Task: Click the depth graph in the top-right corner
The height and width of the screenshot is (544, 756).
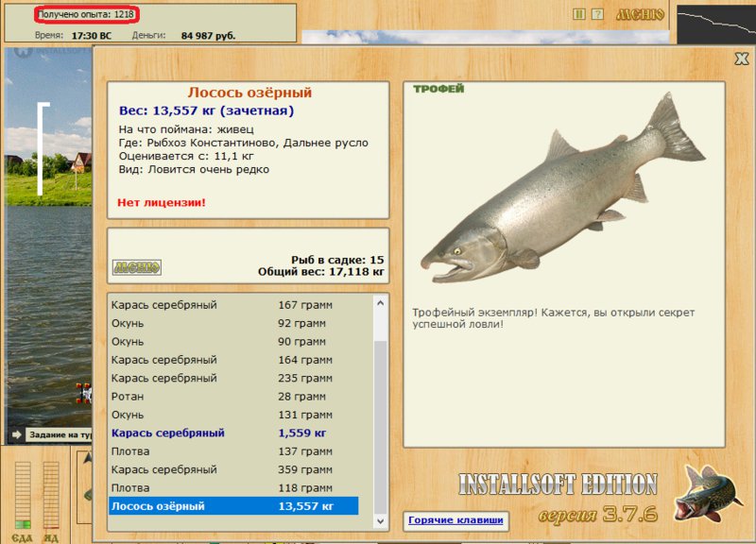Action: coord(716,25)
